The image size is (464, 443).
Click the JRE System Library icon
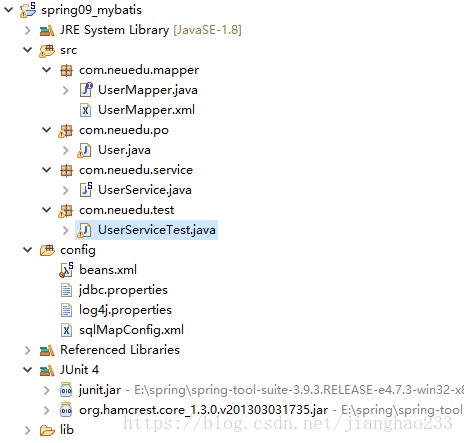pyautogui.click(x=47, y=30)
